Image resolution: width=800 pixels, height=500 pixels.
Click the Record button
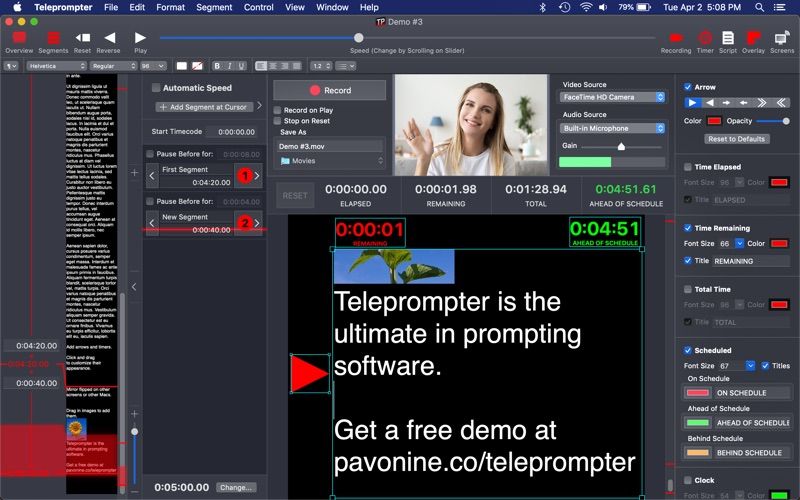coord(330,90)
